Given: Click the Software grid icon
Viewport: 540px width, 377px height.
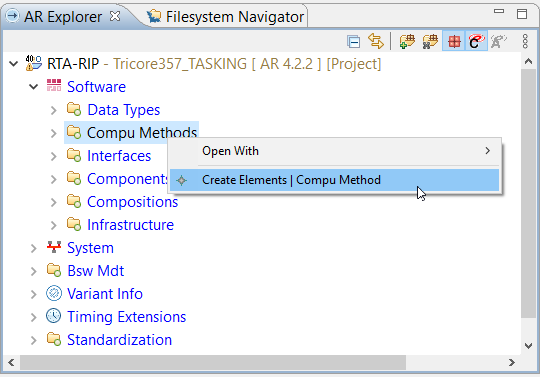Looking at the screenshot, I should click(x=54, y=85).
